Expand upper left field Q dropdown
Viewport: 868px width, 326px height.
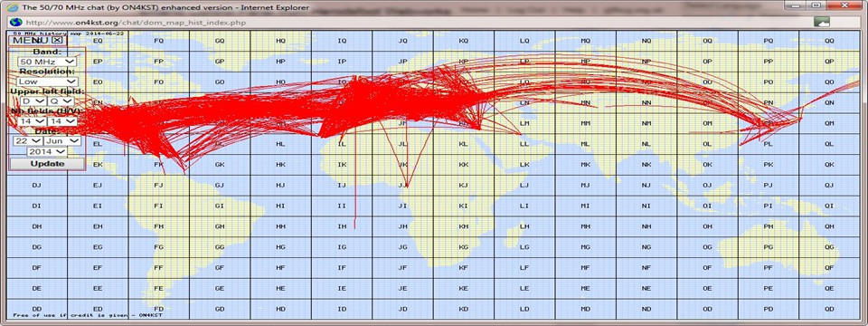pos(61,101)
